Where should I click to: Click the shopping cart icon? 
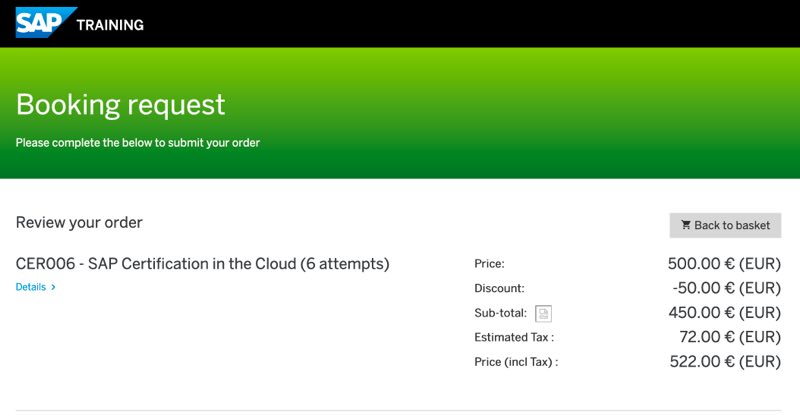[x=686, y=225]
